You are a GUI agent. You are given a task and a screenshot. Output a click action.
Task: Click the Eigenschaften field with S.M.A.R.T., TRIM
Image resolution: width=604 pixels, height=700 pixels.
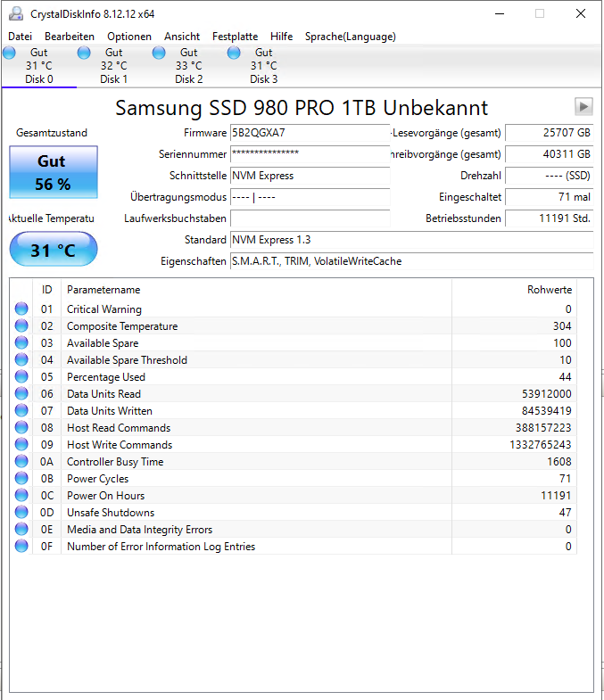coord(412,261)
